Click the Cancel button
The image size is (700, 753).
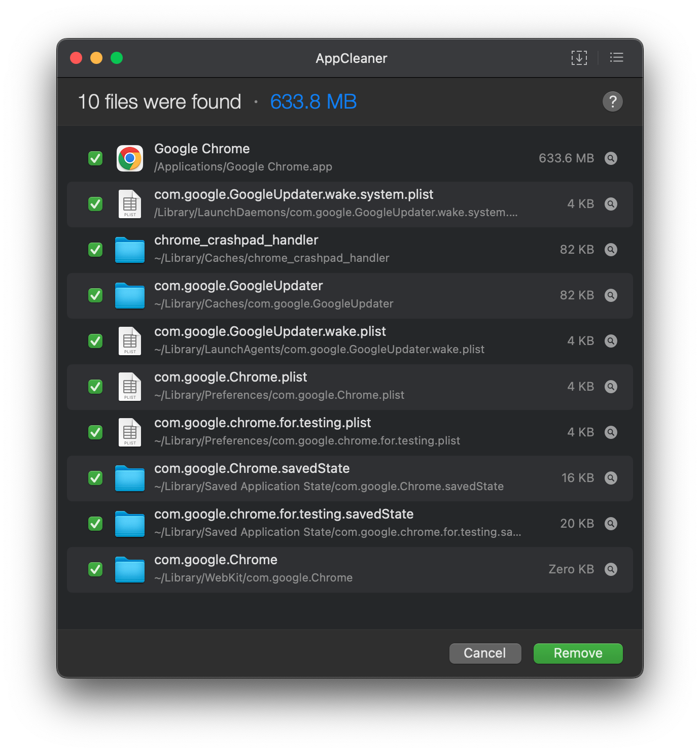coord(485,653)
